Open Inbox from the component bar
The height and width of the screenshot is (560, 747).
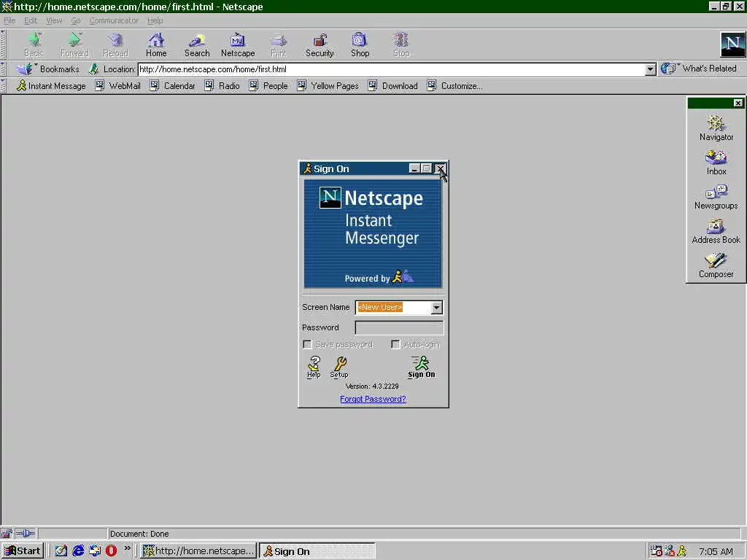pos(716,163)
